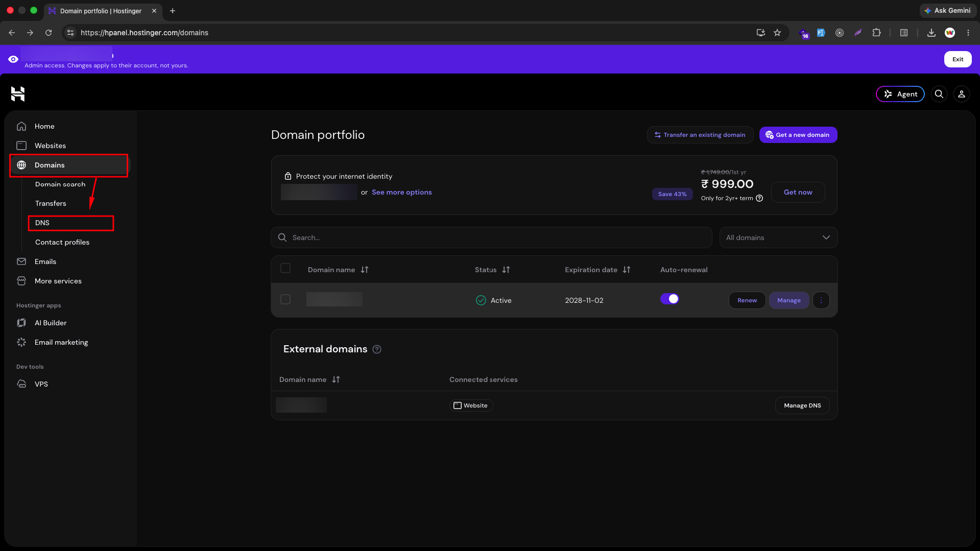Check the select-all domains checkbox
Image resolution: width=980 pixels, height=551 pixels.
tap(285, 269)
